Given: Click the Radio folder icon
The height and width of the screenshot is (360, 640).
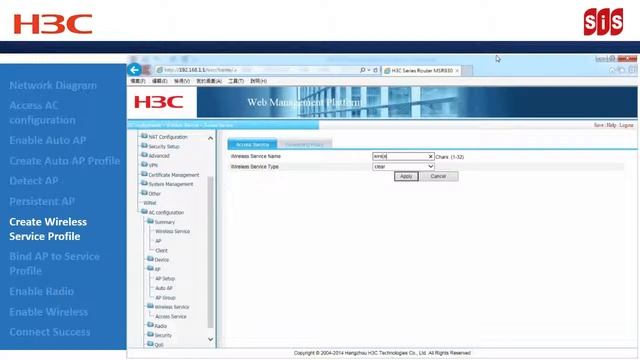Looking at the screenshot, I should click(x=150, y=325).
